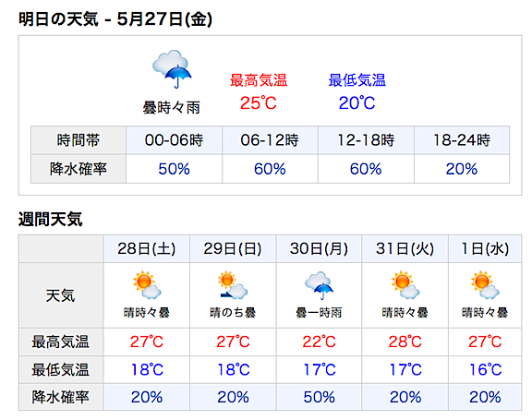The image size is (532, 420).
Task: Click the 28日(土) sun and cloud icon
Action: (147, 284)
